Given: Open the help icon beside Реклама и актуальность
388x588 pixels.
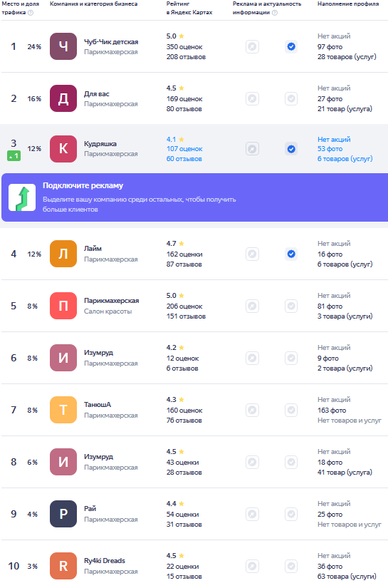Looking at the screenshot, I should pyautogui.click(x=275, y=13).
